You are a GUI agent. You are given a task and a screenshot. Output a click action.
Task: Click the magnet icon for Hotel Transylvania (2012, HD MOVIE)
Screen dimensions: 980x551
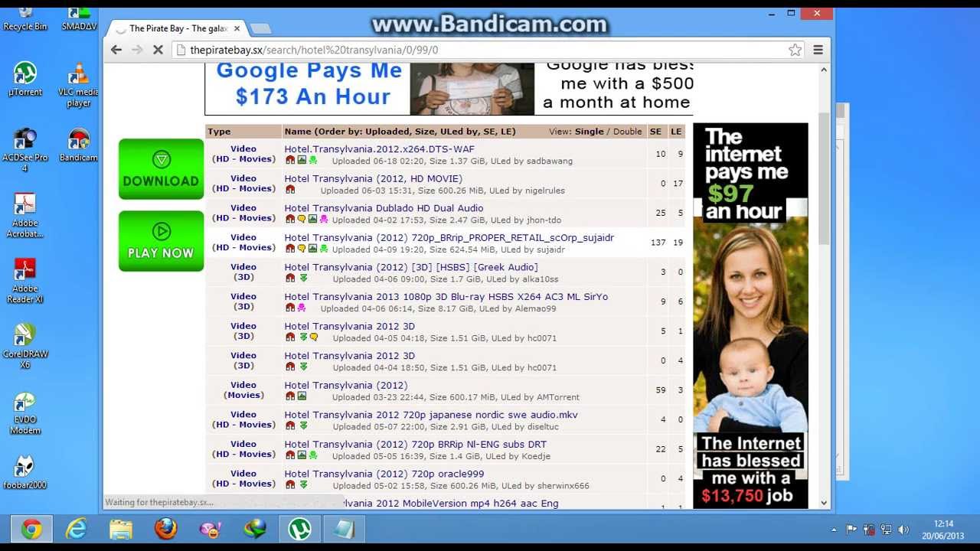tap(290, 191)
